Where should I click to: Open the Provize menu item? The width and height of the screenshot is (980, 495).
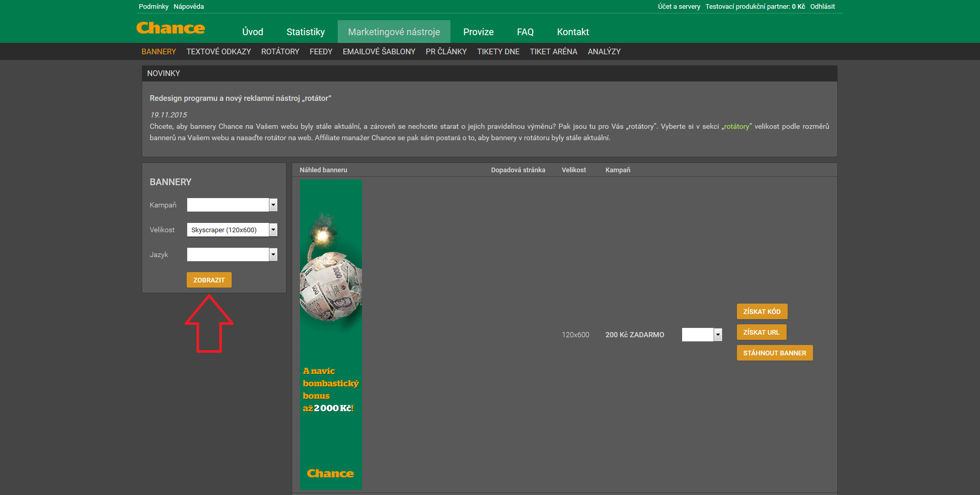pos(478,32)
